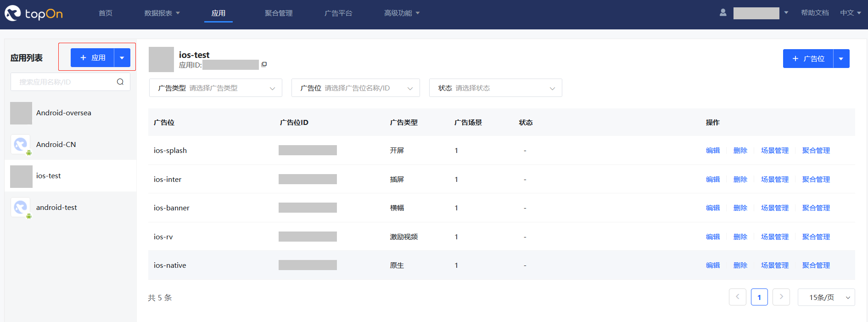This screenshot has height=322, width=868.
Task: Edit the ios-rv placement
Action: [713, 237]
